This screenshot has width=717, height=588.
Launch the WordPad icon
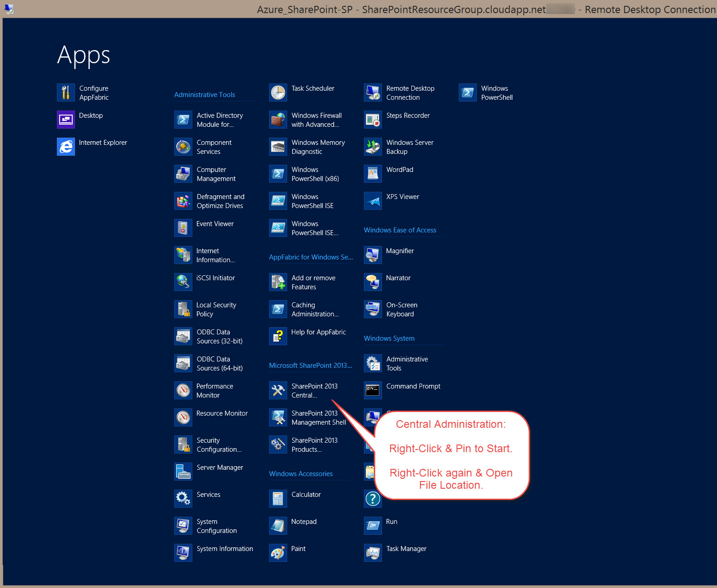pyautogui.click(x=373, y=174)
